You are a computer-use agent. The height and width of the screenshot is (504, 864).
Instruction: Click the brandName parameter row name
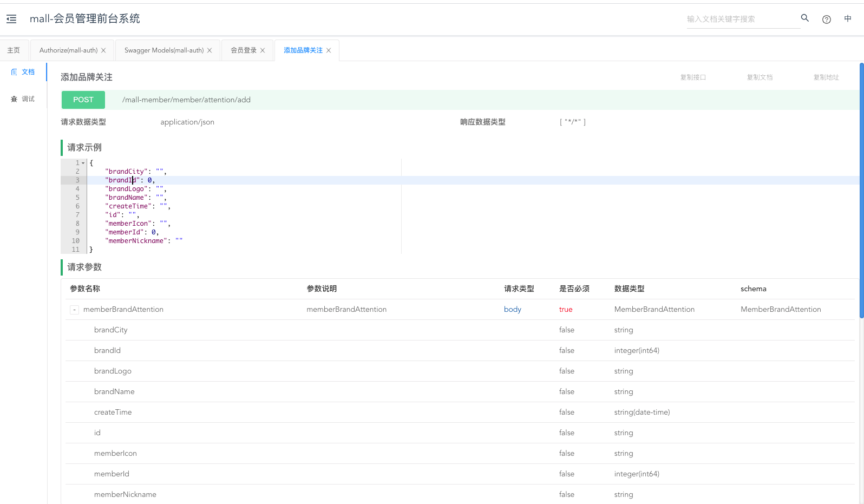(x=114, y=392)
